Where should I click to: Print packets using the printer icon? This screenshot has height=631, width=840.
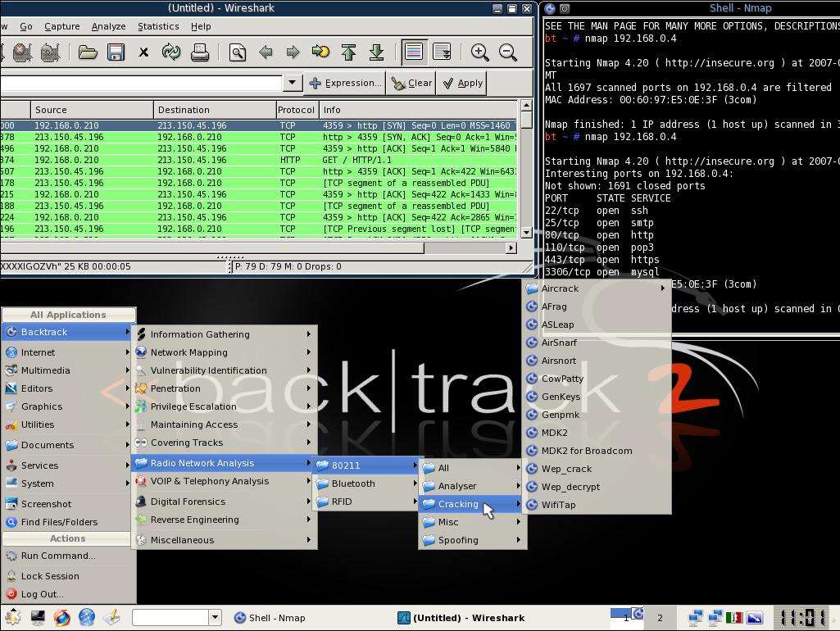tap(200, 52)
